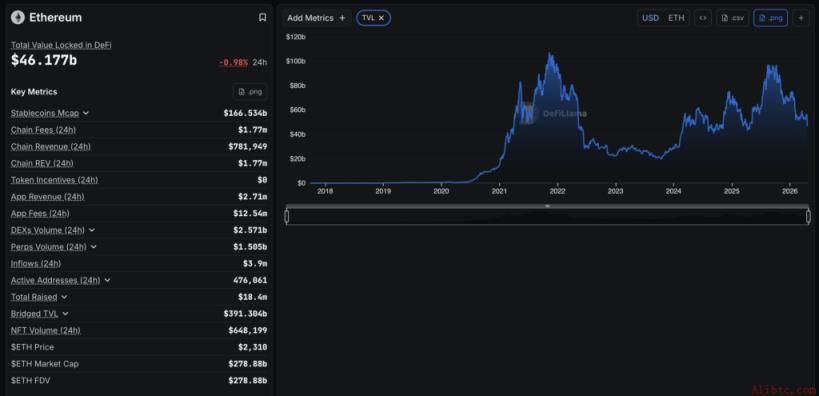Expand the Bridged TVL row
Screen dimensions: 819x396
[x=65, y=313]
